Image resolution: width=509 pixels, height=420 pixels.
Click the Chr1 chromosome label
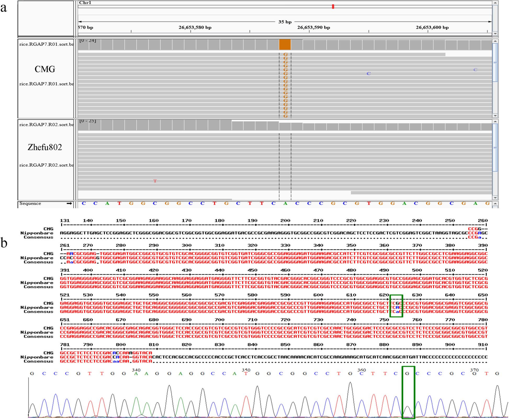(x=85, y=3)
